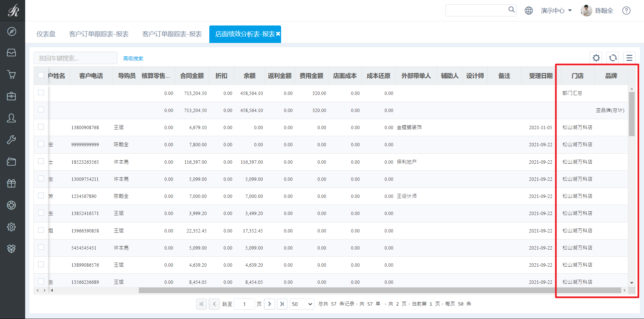The height and width of the screenshot is (319, 644).
Task: Sort by the 合同金额 column header
Action: (192, 76)
